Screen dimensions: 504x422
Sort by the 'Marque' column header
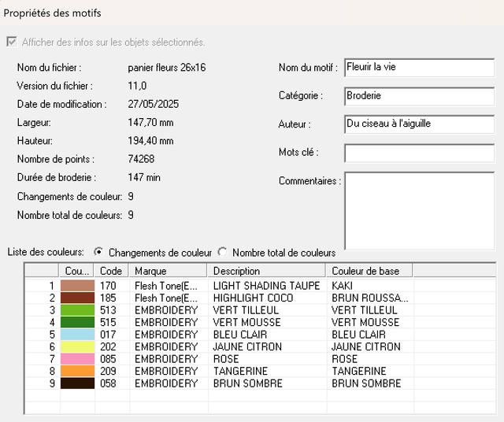(168, 271)
